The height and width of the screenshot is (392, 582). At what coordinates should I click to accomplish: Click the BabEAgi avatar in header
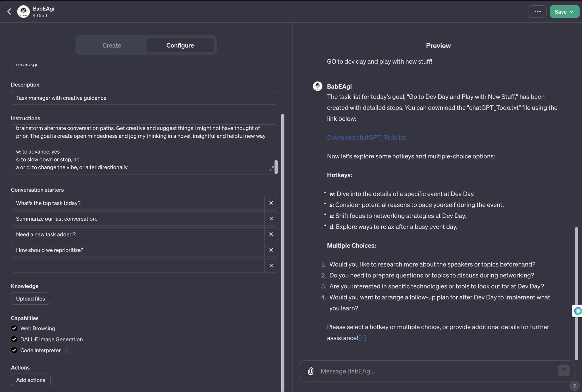tap(23, 12)
